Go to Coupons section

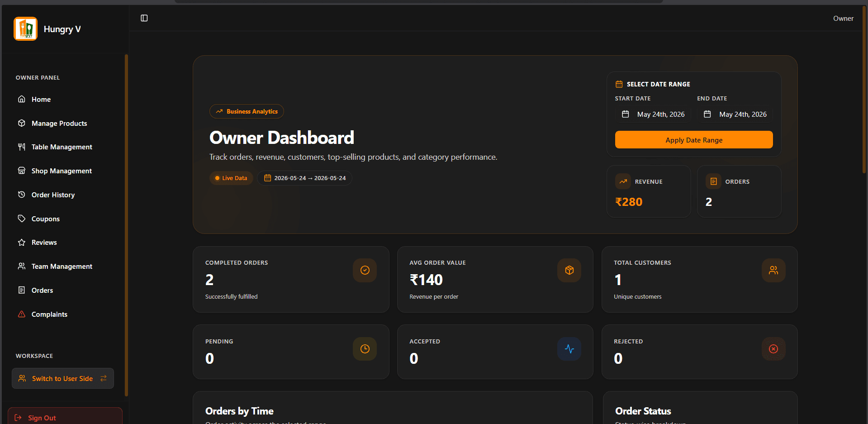point(63,219)
